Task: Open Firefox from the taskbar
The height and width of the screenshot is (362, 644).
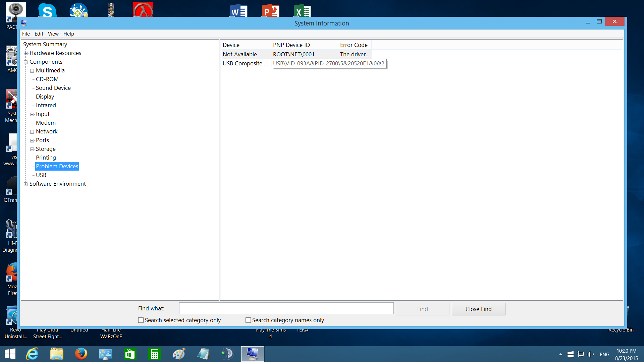Action: coord(81,354)
